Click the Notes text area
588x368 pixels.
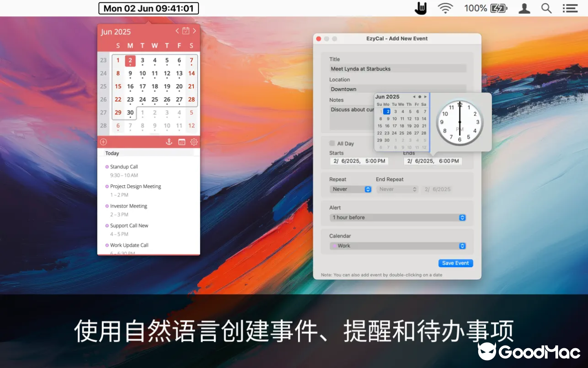coord(352,118)
